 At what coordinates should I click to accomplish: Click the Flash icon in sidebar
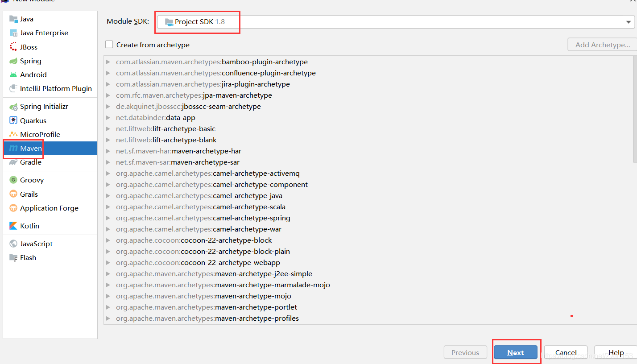pos(13,257)
